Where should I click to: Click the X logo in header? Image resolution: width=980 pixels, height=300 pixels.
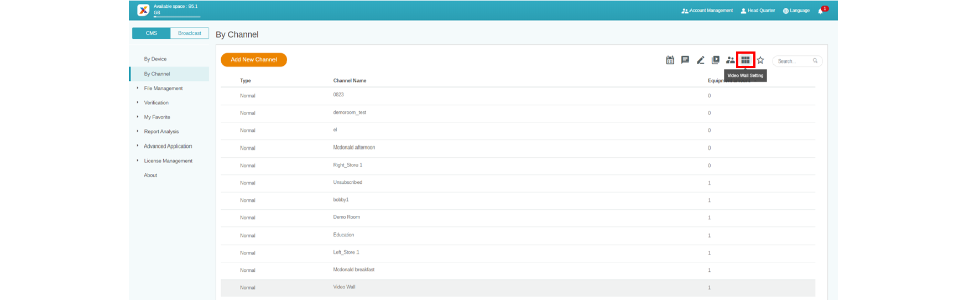[x=143, y=10]
